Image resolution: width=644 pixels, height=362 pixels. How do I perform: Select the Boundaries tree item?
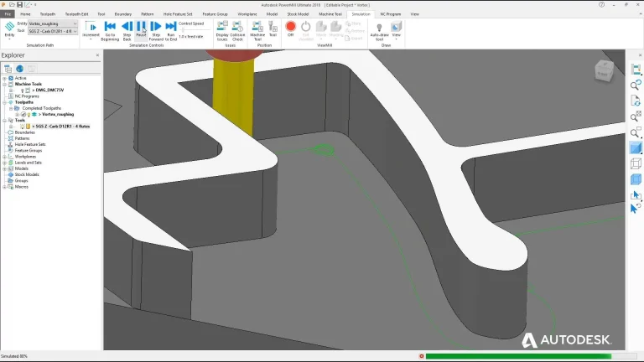[x=24, y=132]
